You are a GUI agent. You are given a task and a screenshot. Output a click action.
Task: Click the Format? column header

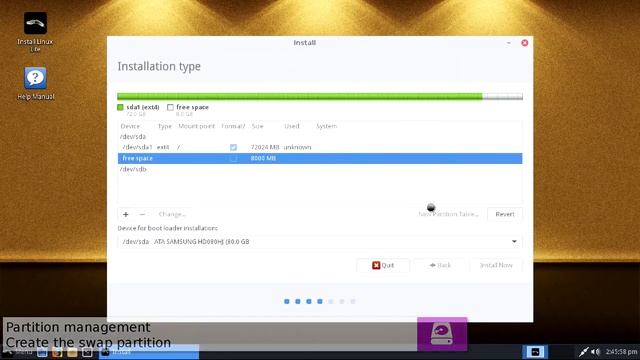pos(233,126)
